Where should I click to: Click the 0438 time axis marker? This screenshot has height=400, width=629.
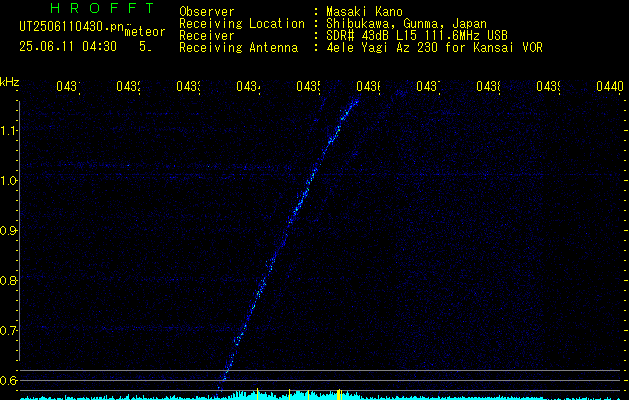(x=489, y=86)
